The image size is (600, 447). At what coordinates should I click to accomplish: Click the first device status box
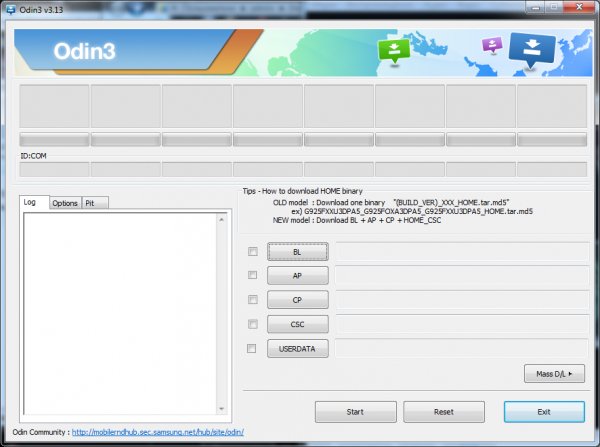[54, 106]
